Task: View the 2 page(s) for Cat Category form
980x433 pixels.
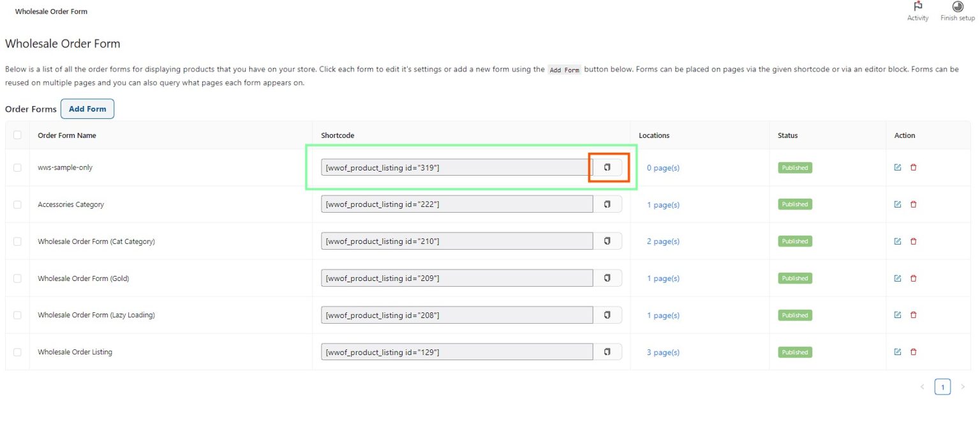Action: [x=663, y=241]
